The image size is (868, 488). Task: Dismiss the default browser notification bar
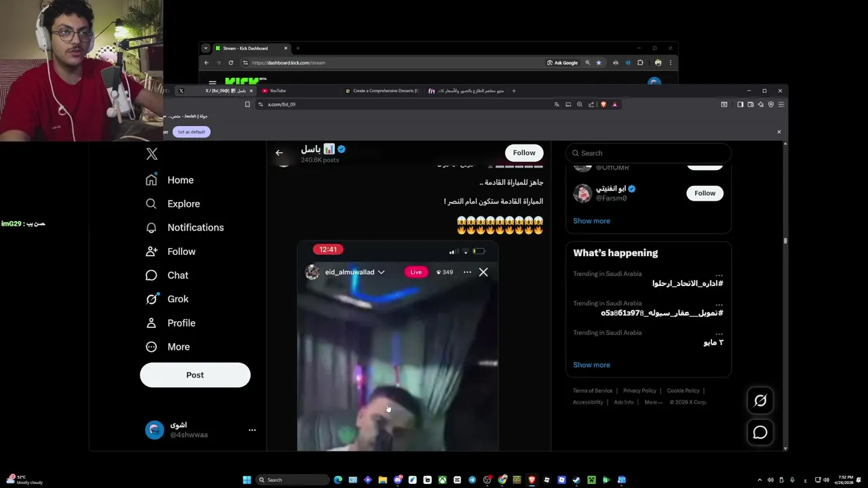coord(778,131)
